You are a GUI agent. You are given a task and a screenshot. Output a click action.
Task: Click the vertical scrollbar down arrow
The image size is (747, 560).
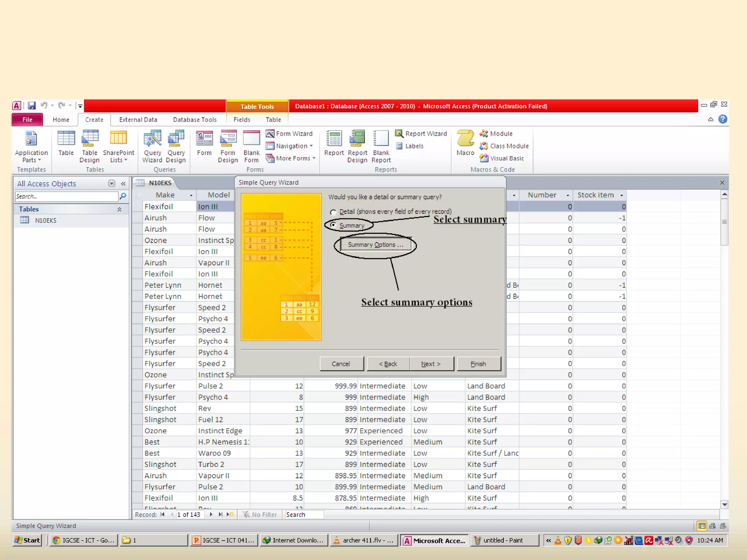[x=724, y=505]
